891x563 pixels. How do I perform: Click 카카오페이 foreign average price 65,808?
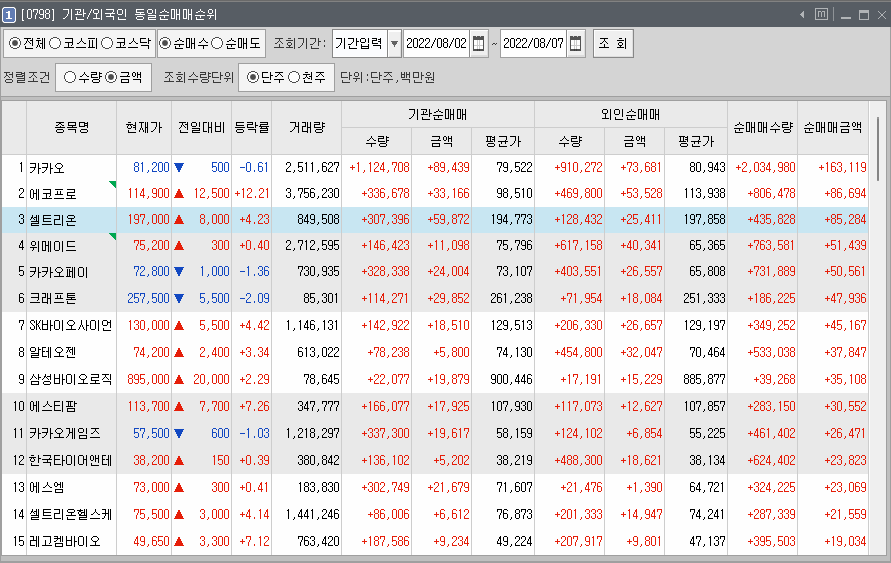(x=707, y=272)
